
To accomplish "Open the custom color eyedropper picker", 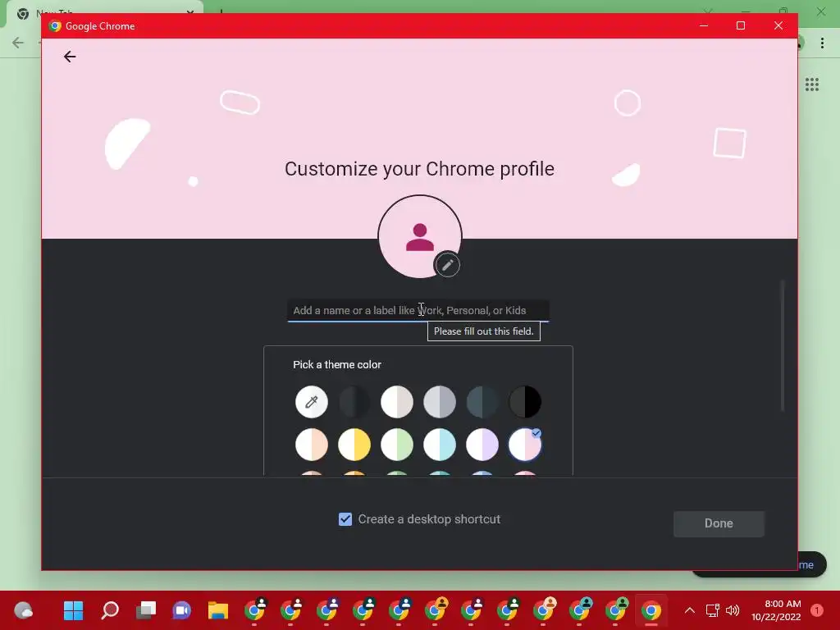I will click(x=311, y=401).
